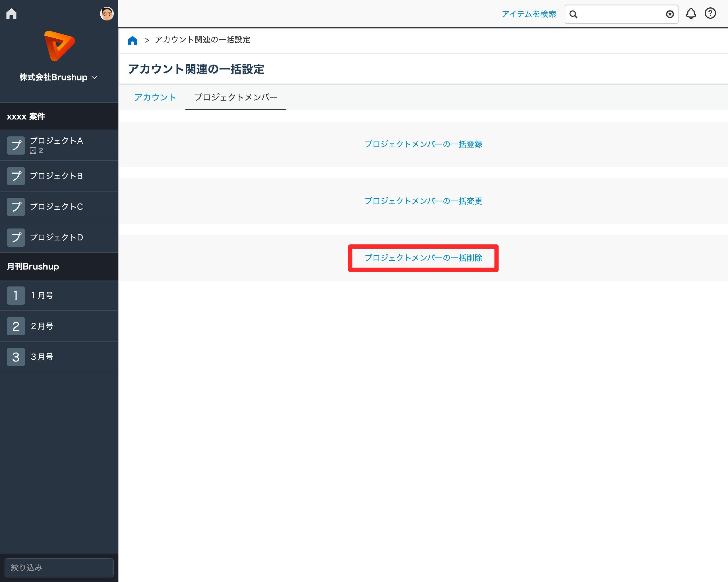The height and width of the screenshot is (582, 728).
Task: Click the ２月号 number icon
Action: coord(16,326)
